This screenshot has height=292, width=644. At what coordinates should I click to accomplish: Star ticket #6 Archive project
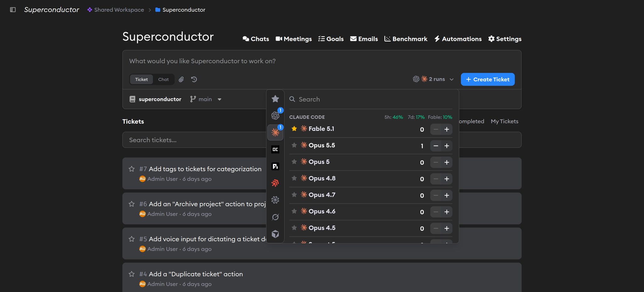coord(131,204)
